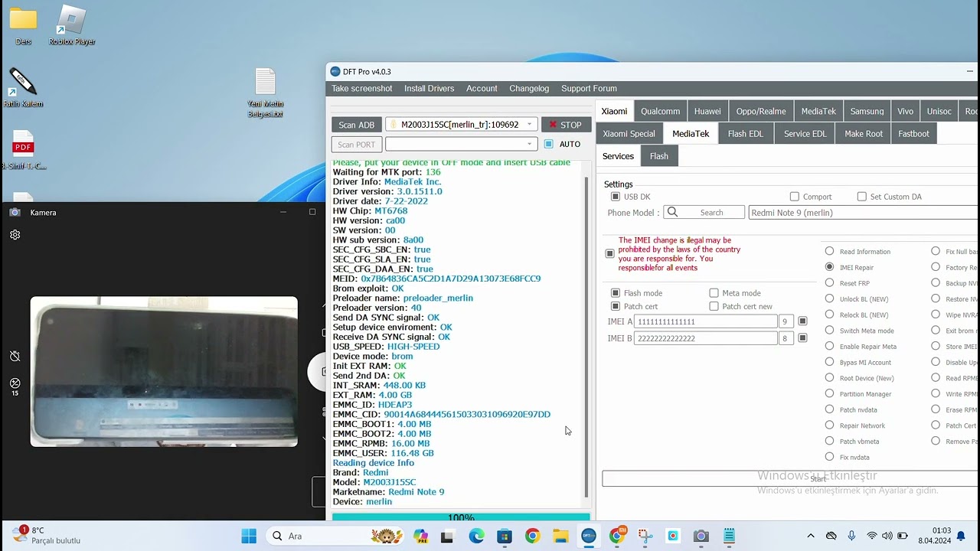This screenshot has height=551, width=980.
Task: Click the Windows Start button
Action: pyautogui.click(x=249, y=536)
